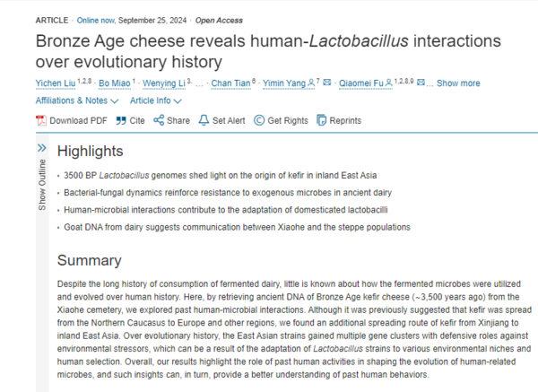Click the Wenying Li author name
Viewport: 538px width, 392px height.
163,83
